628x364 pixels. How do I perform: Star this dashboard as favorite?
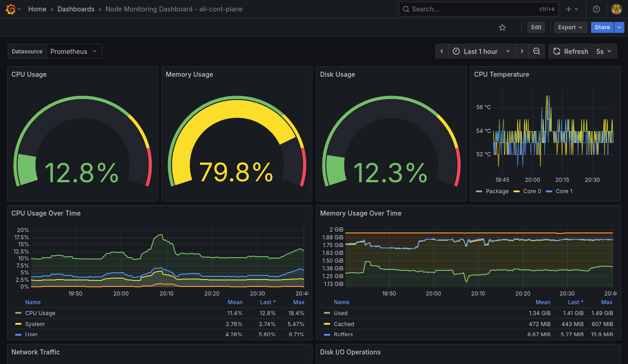tap(502, 27)
